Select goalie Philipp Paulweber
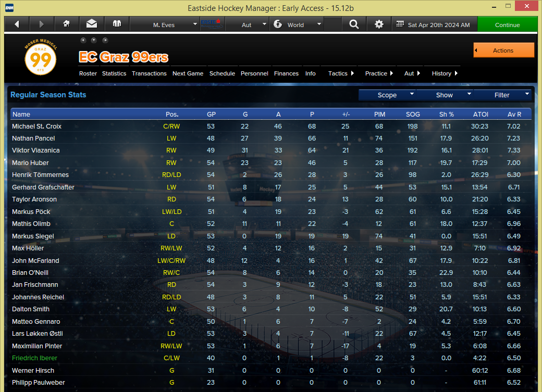 (39, 383)
